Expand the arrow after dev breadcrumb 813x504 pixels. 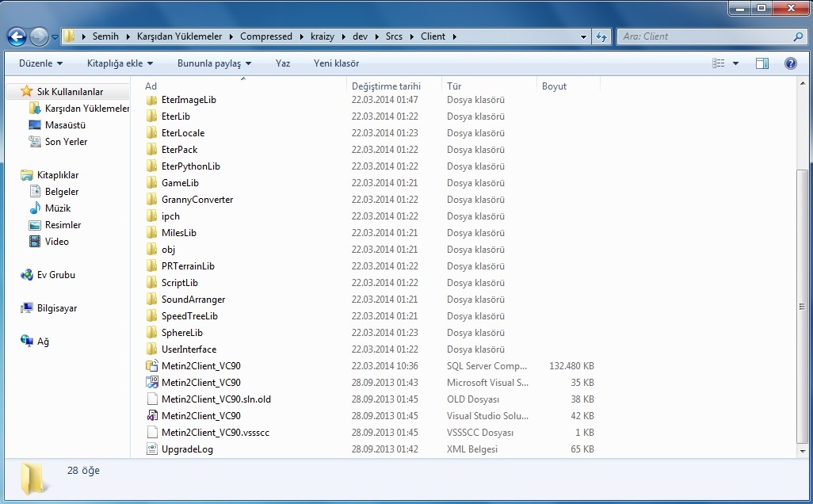376,36
